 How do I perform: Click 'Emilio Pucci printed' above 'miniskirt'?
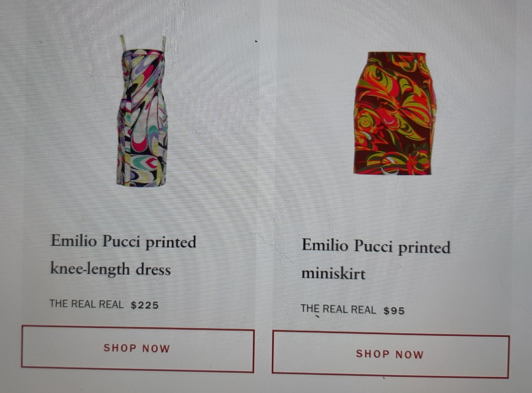[376, 246]
